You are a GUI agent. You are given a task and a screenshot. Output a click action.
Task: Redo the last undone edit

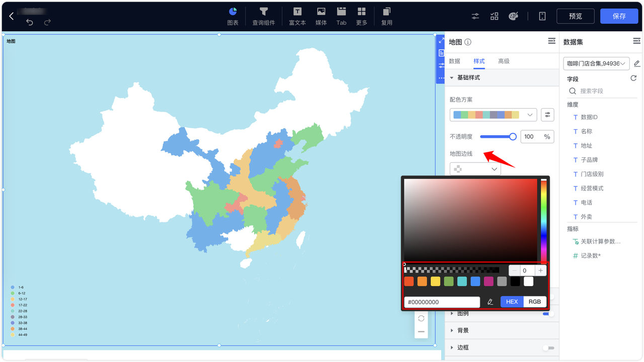coord(47,22)
